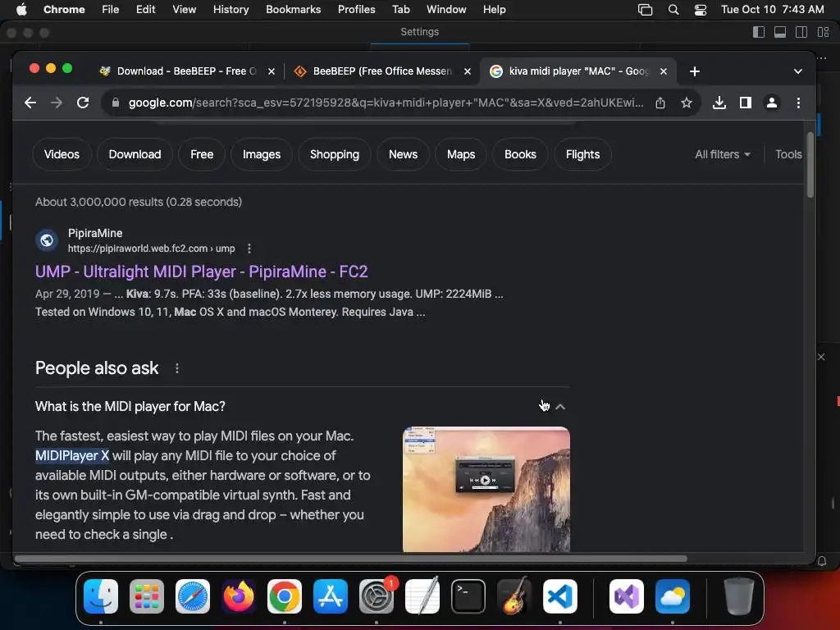This screenshot has width=840, height=630.
Task: Filter results by Books
Action: coord(520,154)
